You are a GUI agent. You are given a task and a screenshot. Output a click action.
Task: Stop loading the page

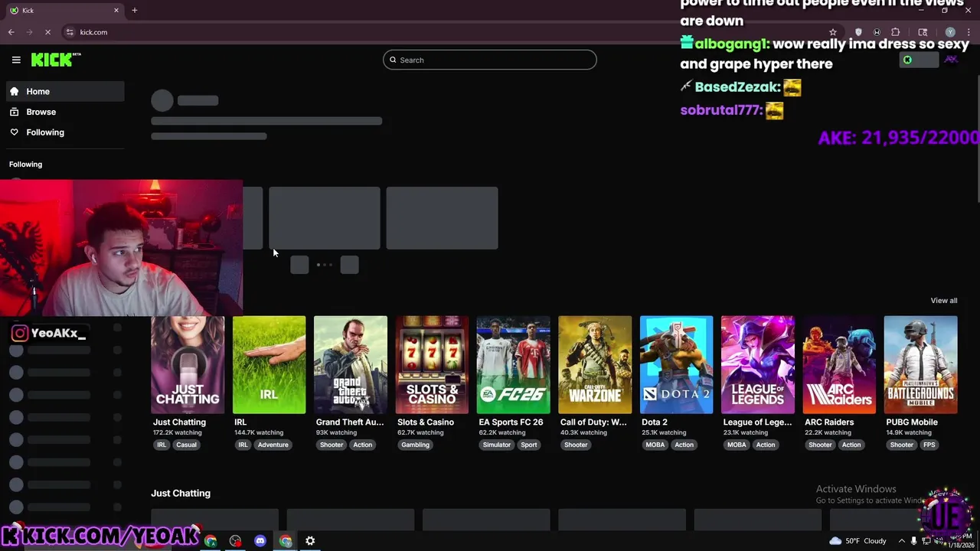pos(47,32)
